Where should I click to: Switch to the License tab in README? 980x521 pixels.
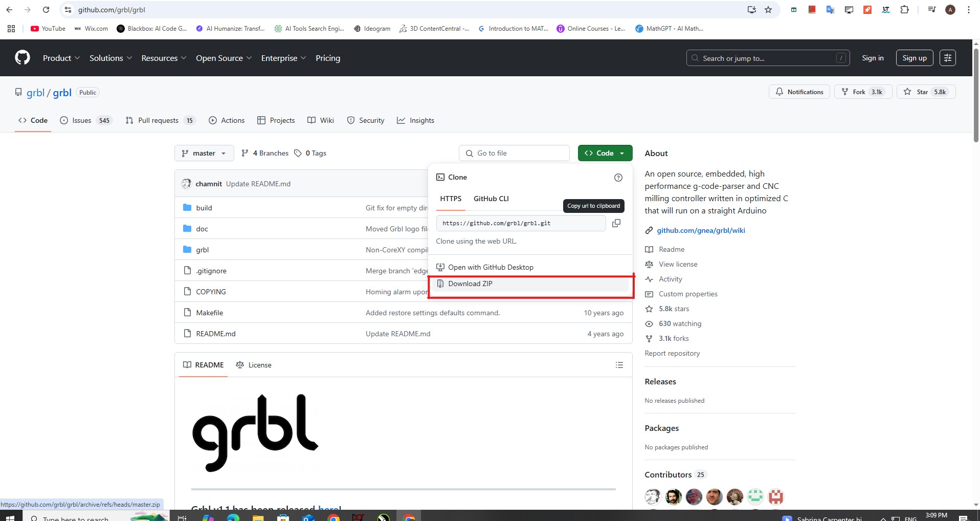coord(254,365)
